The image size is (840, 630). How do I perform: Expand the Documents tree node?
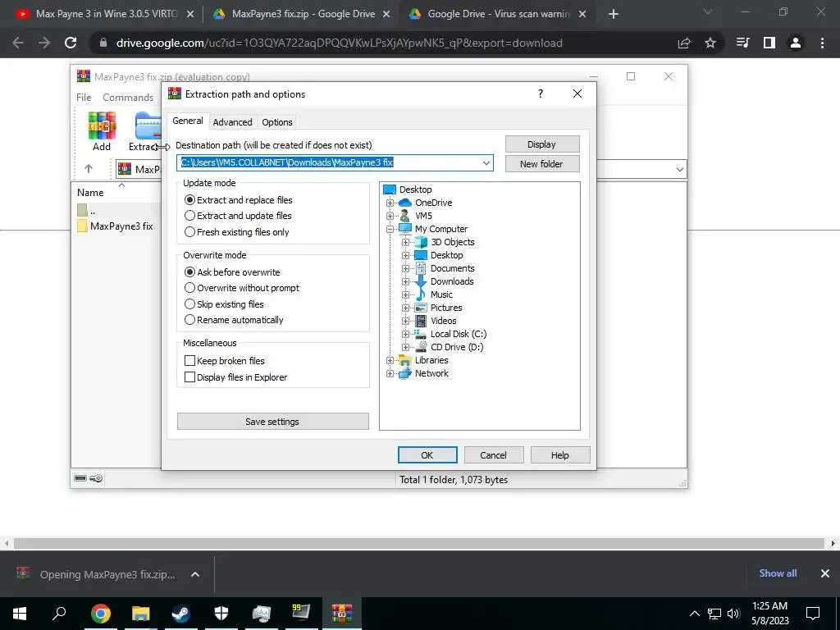coord(405,268)
